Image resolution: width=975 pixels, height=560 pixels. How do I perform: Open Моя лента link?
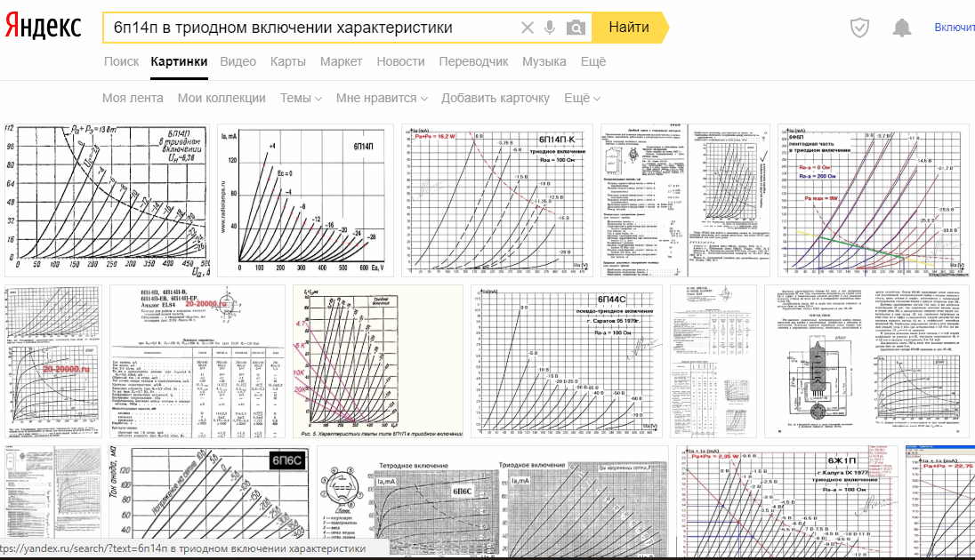tap(133, 98)
